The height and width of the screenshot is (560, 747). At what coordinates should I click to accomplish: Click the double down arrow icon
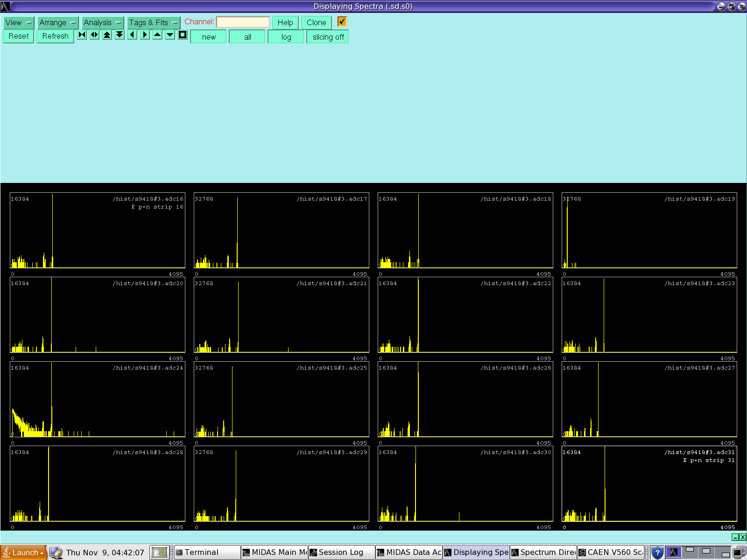(120, 35)
